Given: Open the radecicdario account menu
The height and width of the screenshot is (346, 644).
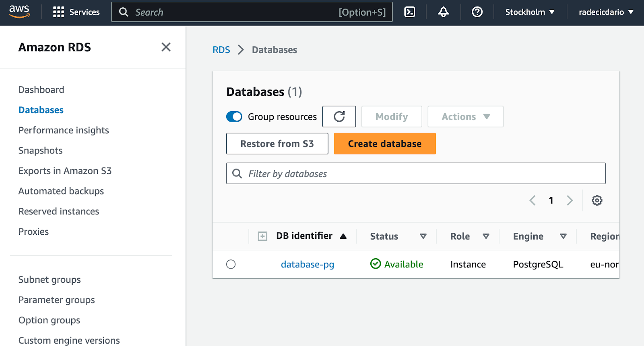Looking at the screenshot, I should [606, 12].
